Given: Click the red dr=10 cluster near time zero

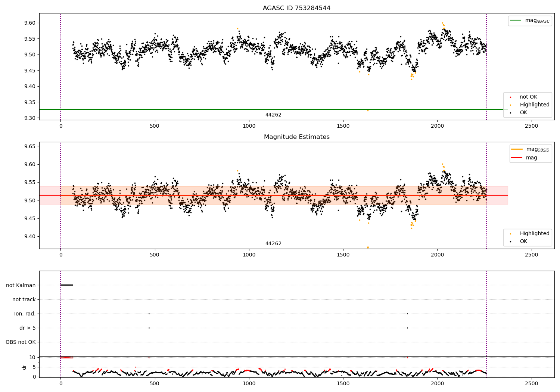Looking at the screenshot, I should pyautogui.click(x=67, y=358).
